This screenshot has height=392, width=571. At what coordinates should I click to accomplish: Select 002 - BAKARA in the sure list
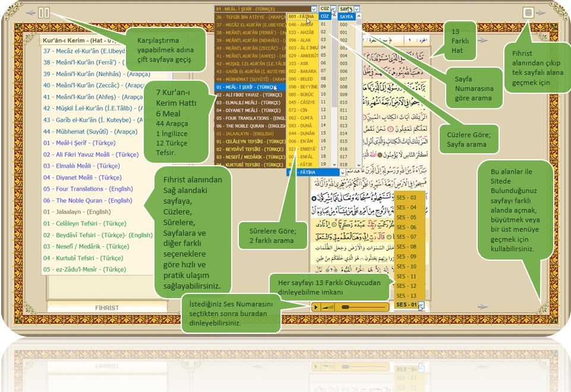(x=302, y=71)
